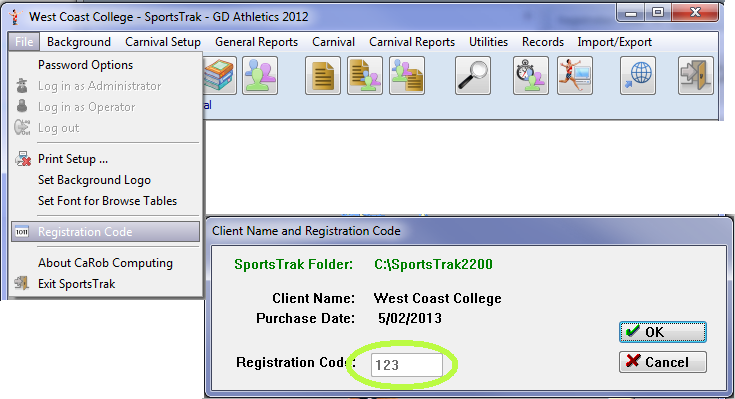Open the magnifying glass search tool
The width and height of the screenshot is (735, 399).
(473, 75)
